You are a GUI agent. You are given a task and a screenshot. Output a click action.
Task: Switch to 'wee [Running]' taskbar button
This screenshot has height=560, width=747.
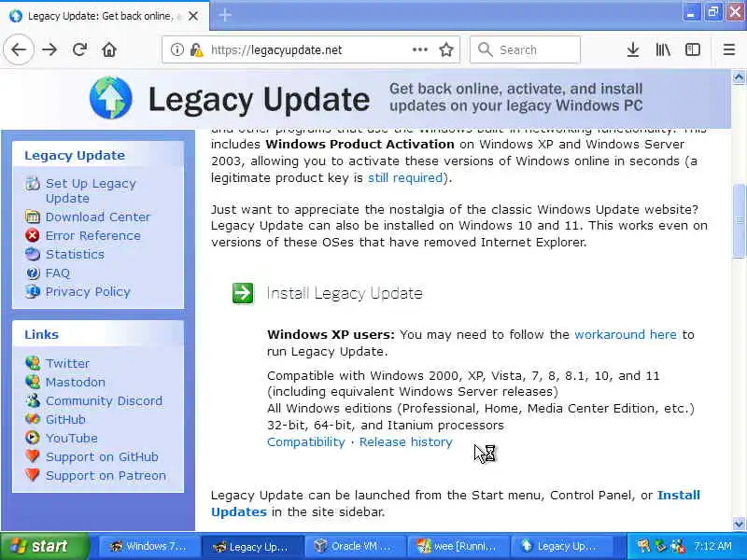click(x=458, y=546)
